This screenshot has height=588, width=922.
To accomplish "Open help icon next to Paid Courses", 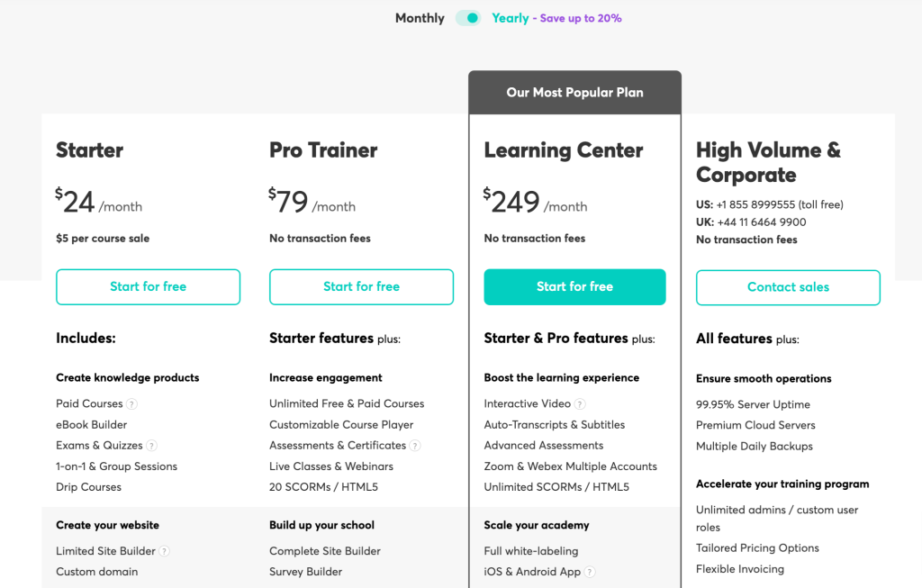I will tap(131, 404).
